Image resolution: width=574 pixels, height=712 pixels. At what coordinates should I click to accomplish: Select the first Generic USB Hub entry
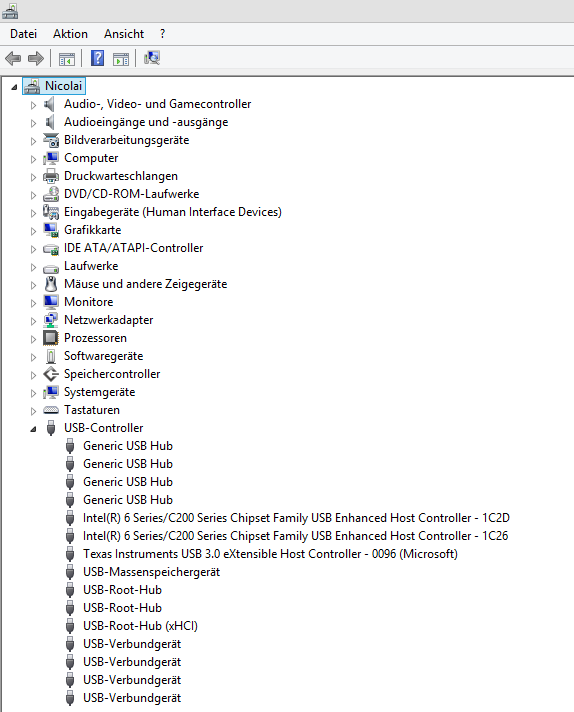coord(128,446)
